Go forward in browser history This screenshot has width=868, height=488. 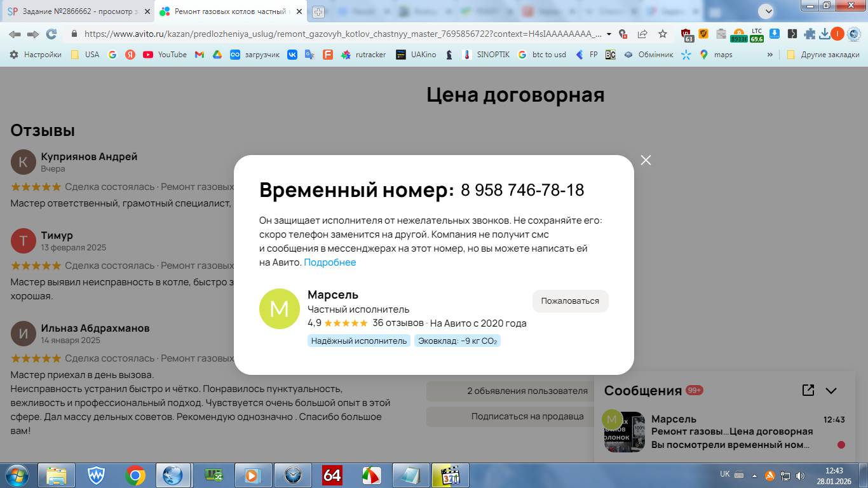(33, 34)
